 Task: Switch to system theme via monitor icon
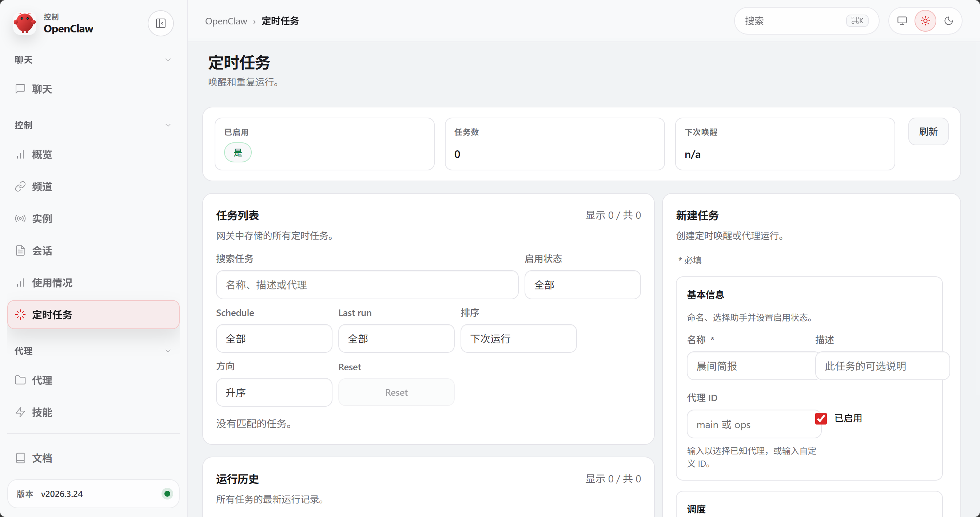[x=902, y=21]
